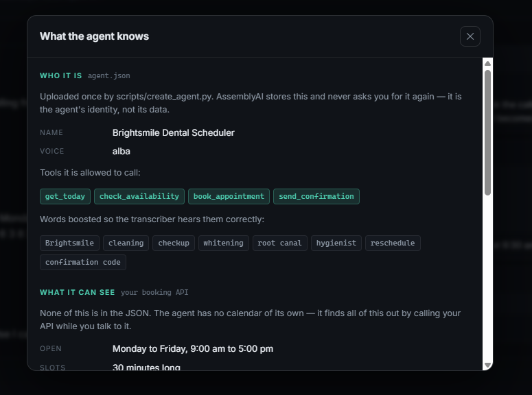
Task: Click the dialog scrollbar thumb
Action: (487, 132)
